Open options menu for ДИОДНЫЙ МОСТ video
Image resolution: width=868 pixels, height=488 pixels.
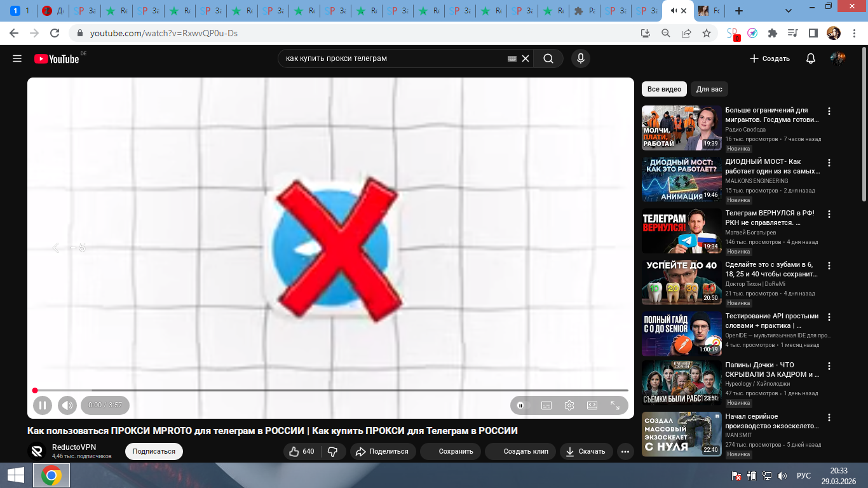click(x=829, y=163)
